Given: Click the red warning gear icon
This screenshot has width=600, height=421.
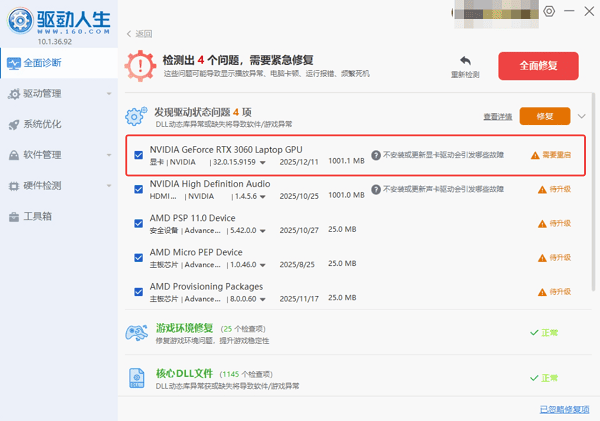Looking at the screenshot, I should pos(140,66).
